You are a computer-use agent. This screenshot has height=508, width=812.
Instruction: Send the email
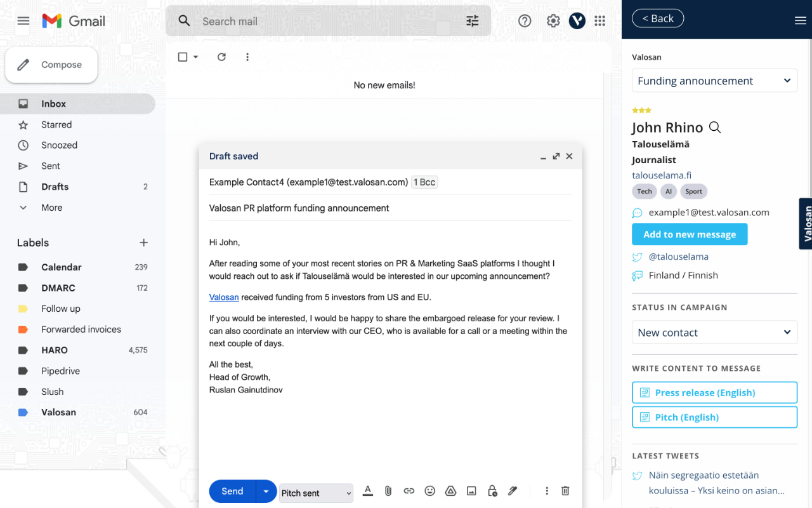coord(232,491)
